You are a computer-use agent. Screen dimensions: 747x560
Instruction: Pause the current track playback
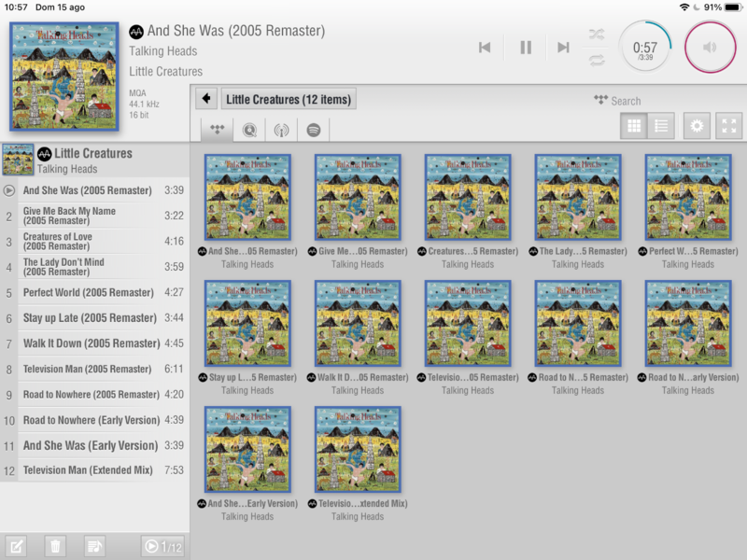[526, 48]
